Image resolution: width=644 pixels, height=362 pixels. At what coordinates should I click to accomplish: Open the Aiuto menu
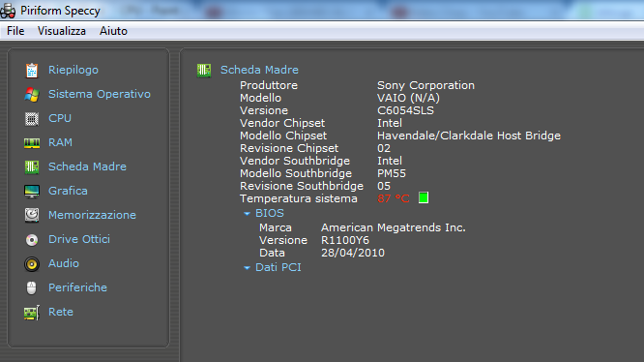pyautogui.click(x=113, y=31)
